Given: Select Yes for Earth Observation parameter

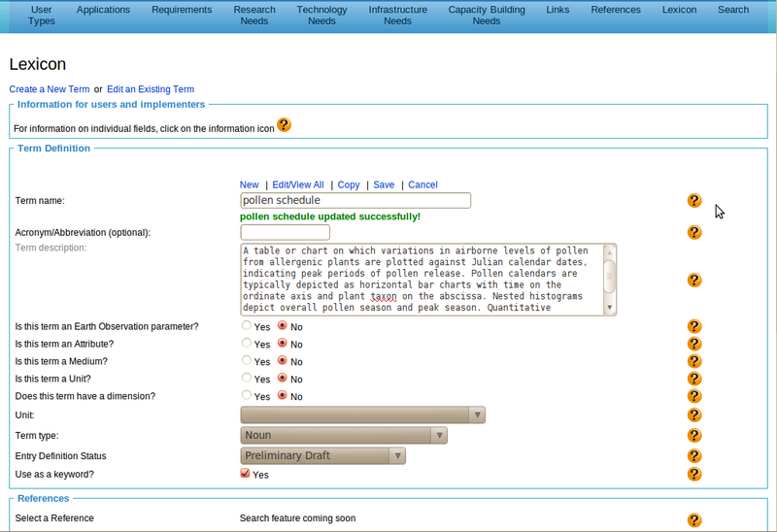Looking at the screenshot, I should click(x=247, y=327).
